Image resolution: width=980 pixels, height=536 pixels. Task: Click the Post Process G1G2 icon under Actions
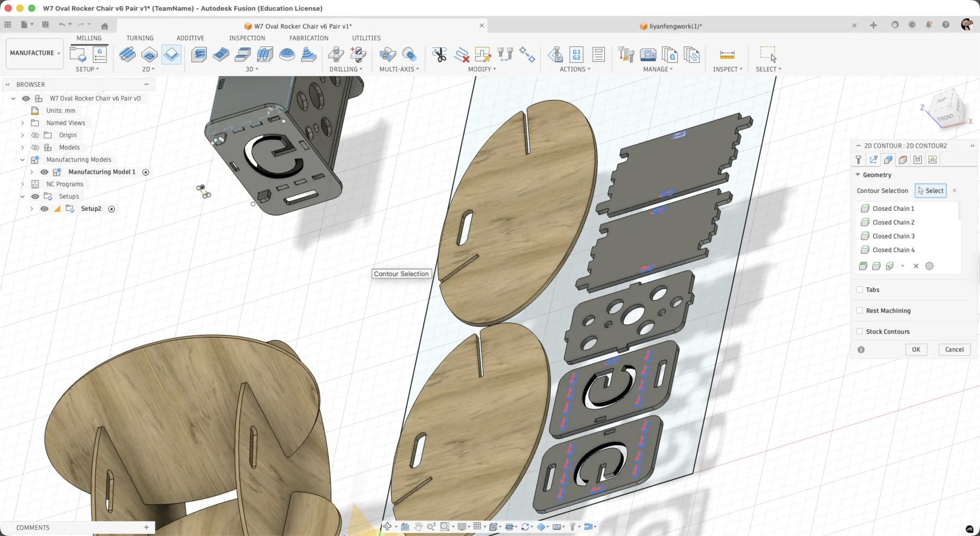pos(576,54)
